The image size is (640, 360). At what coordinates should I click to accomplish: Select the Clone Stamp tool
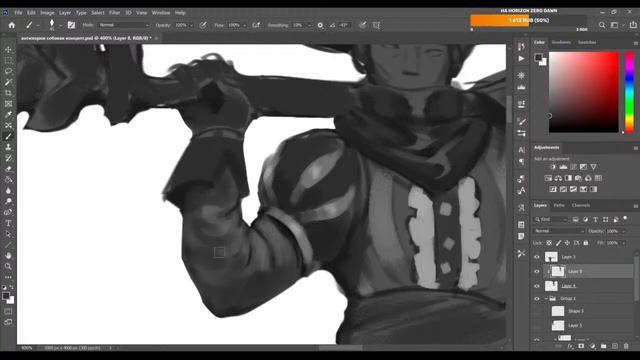(x=8, y=147)
